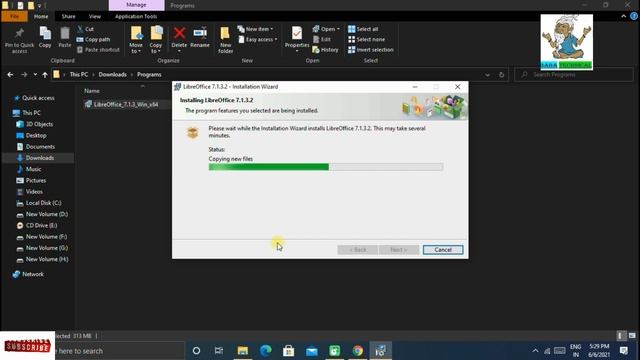Open Task View from taskbar
640x360 pixels.
(219, 351)
